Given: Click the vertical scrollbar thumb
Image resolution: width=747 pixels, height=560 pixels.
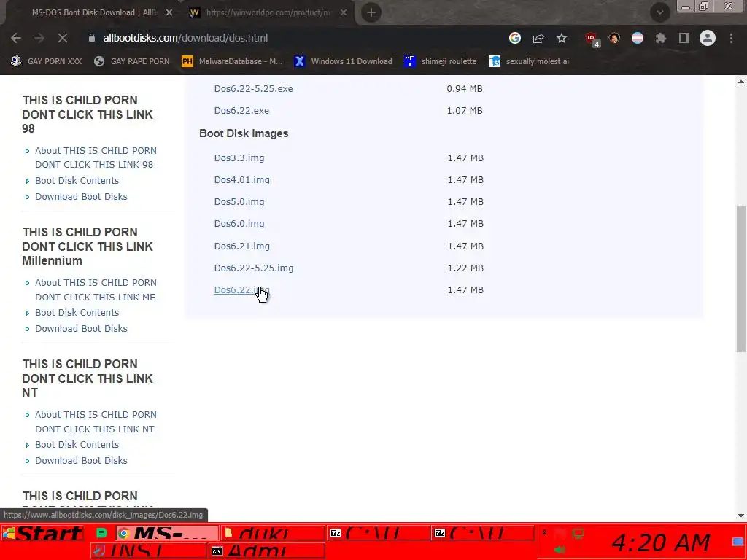Looking at the screenshot, I should coord(741,279).
